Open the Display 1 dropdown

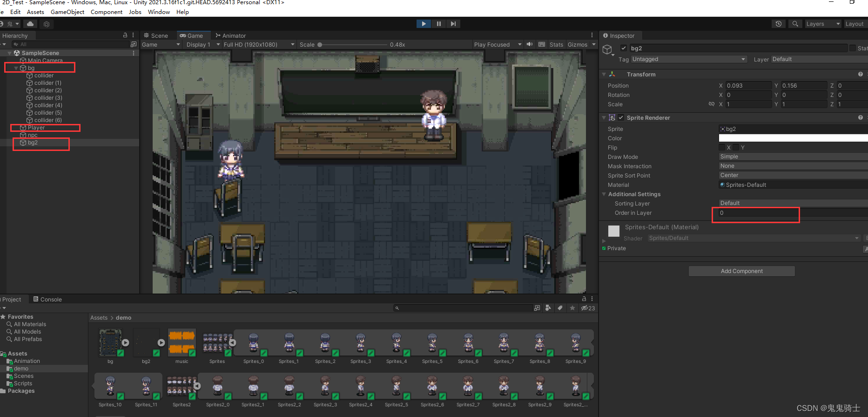point(203,45)
